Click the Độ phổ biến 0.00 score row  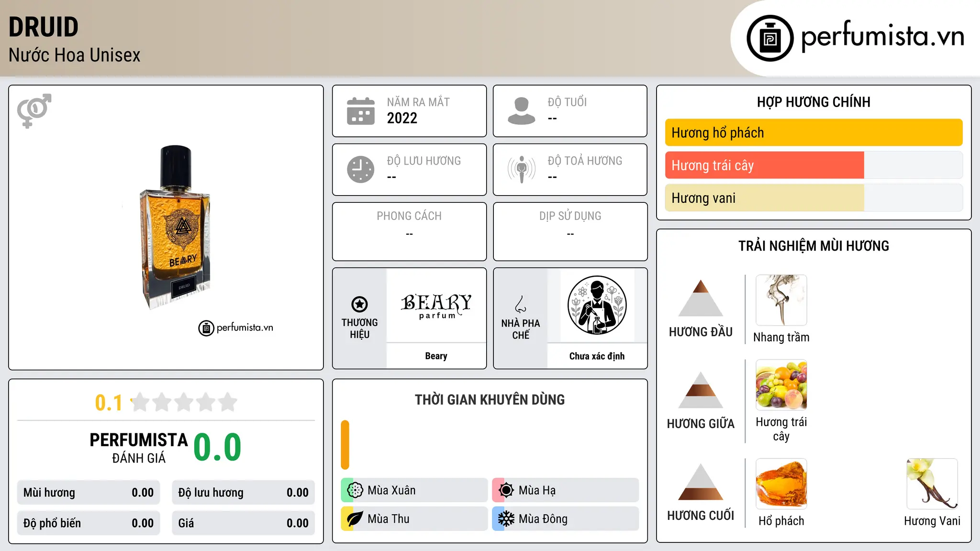tap(89, 523)
